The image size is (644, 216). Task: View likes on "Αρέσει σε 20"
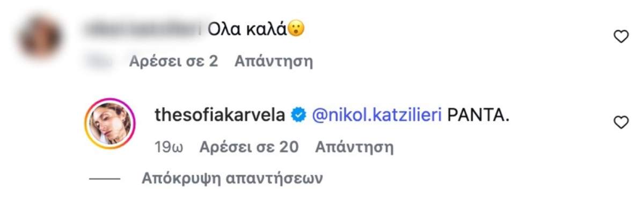[x=248, y=146]
